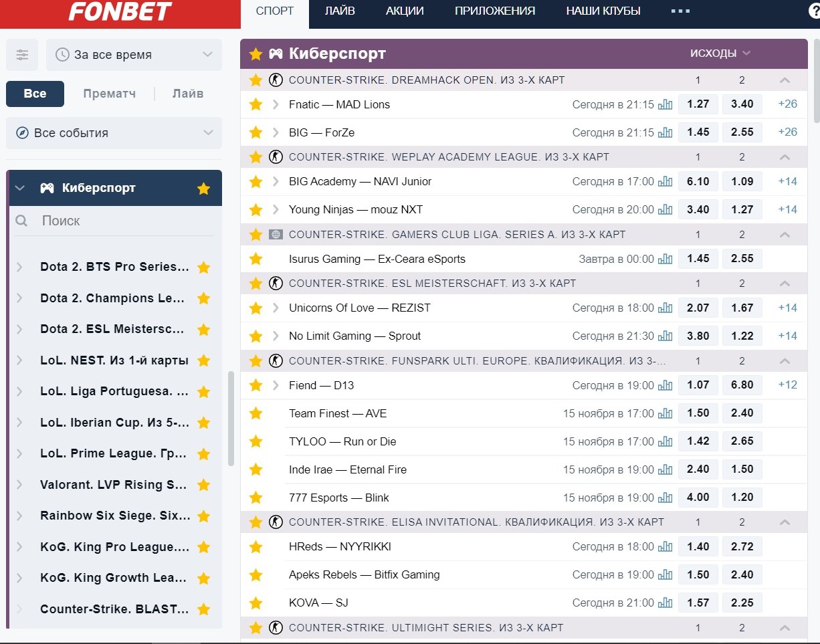
Task: Open stats icon for Isurus Gaming match
Action: pos(665,259)
